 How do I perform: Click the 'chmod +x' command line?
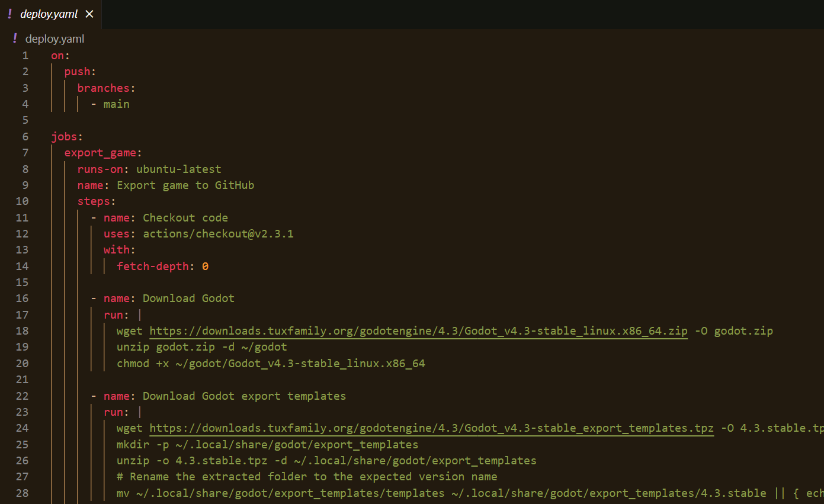pyautogui.click(x=271, y=364)
